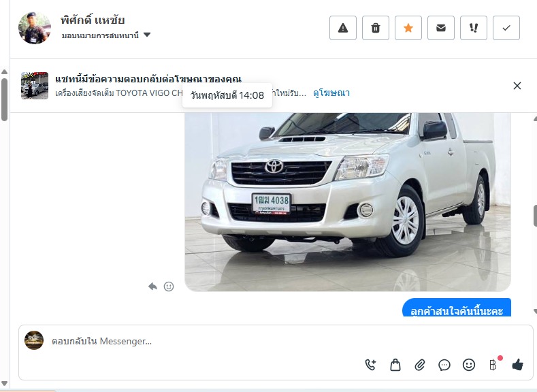Open saved replies speech bubble icon
Viewport: 537px width, 392px height.
444,365
